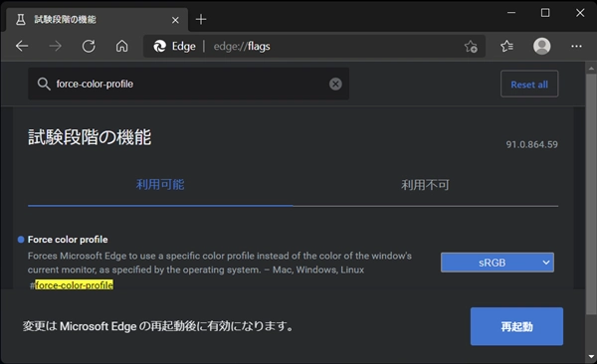The height and width of the screenshot is (364, 597).
Task: Open the sRGB color profile dropdown
Action: tap(497, 263)
